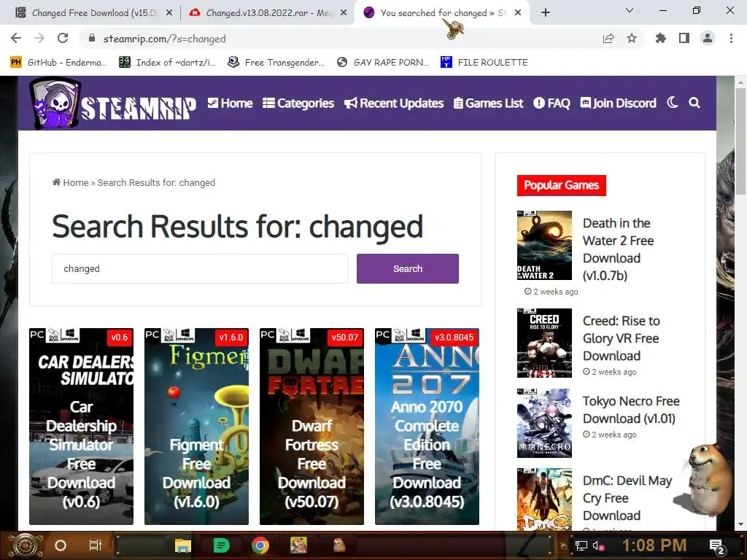Viewport: 747px width, 560px height.
Task: Click the forward navigation arrow
Action: (x=39, y=39)
